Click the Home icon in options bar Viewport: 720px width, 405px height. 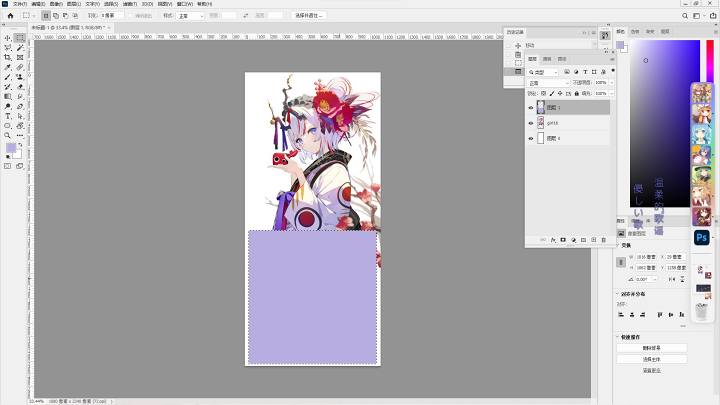tap(10, 16)
